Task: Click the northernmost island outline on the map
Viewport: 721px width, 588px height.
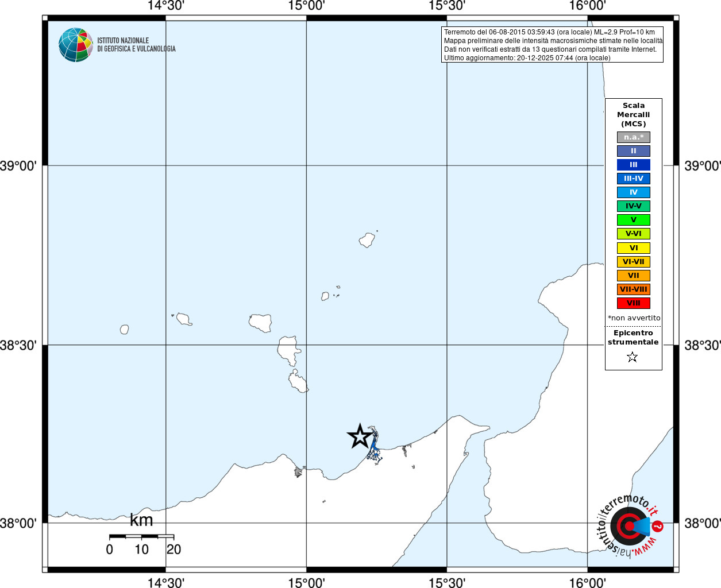Action: [367, 239]
